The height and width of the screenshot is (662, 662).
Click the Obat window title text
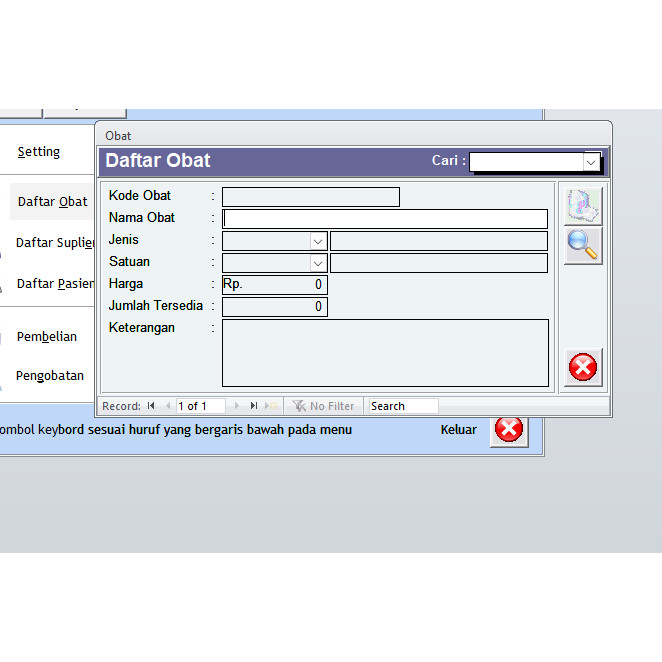(x=118, y=136)
